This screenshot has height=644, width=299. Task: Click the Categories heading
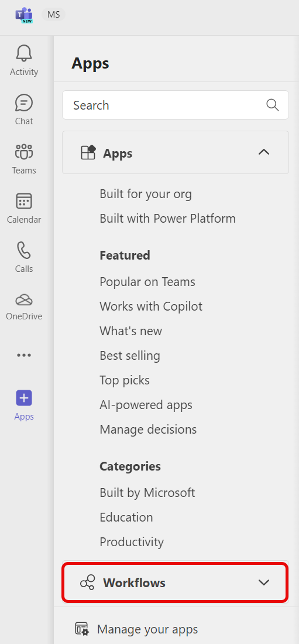130,466
